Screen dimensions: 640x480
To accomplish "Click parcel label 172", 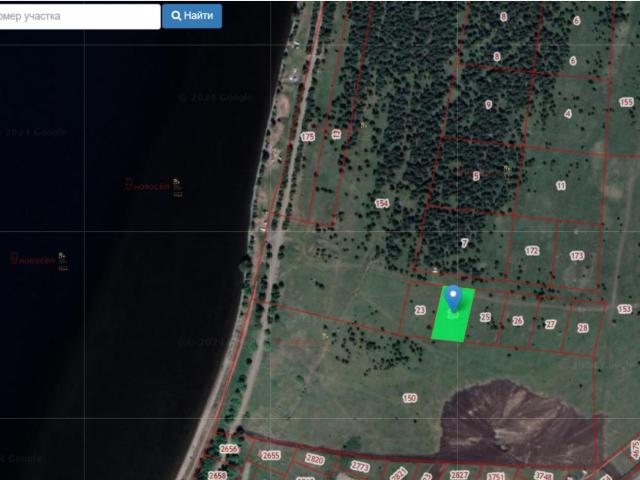I will 532,251.
